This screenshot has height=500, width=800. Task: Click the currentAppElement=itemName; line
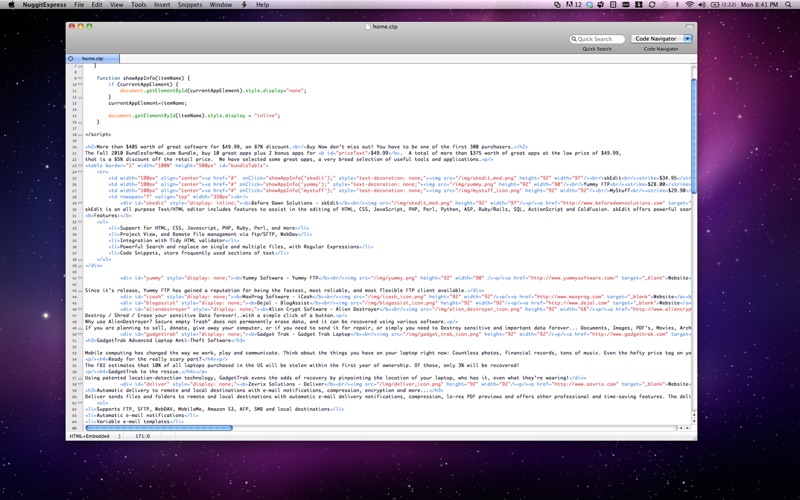coord(147,103)
